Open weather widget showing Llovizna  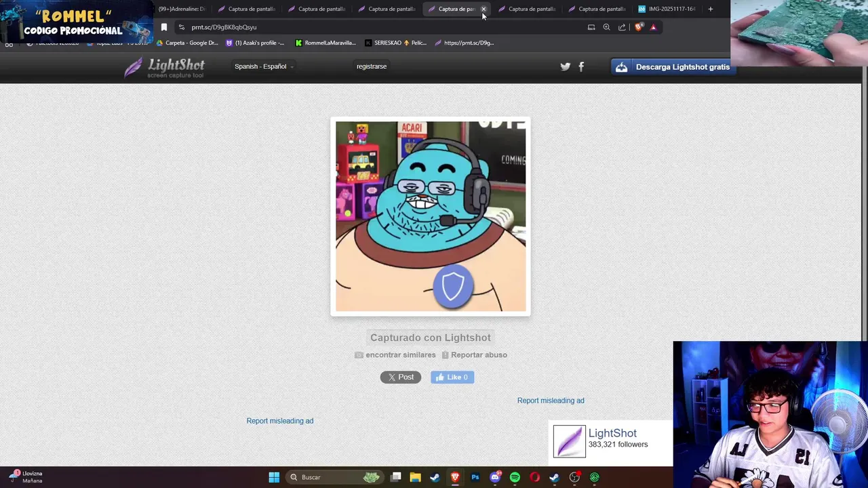tap(26, 477)
